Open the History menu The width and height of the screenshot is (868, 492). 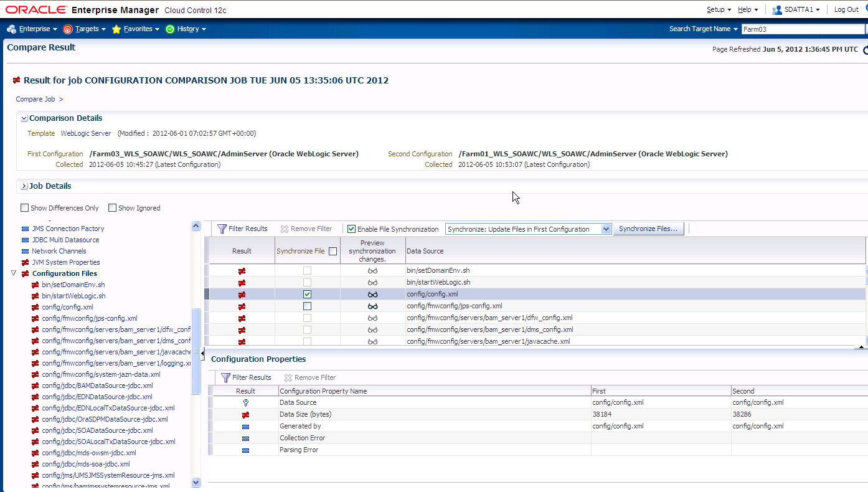[186, 29]
